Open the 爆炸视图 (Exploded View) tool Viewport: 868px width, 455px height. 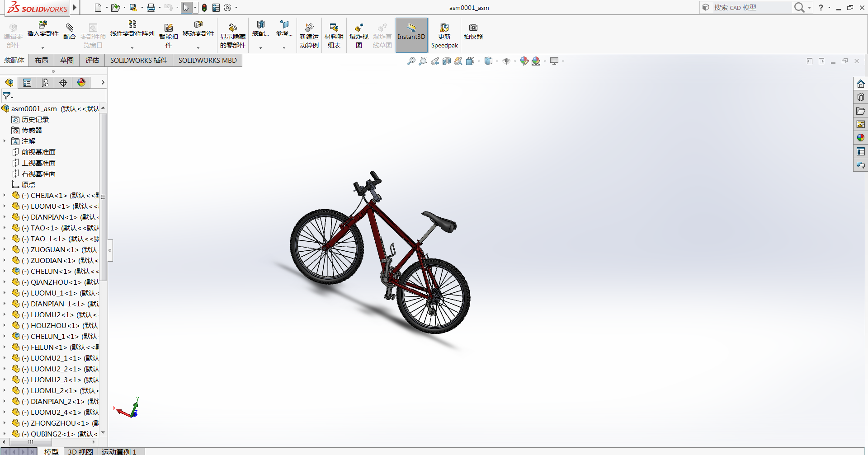coord(359,35)
